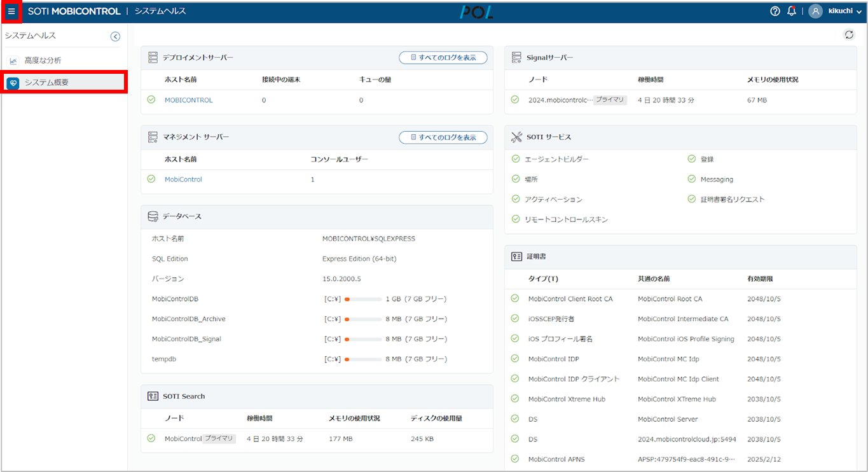
Task: Click the 証明書署名リクエスト status check
Action: 692,199
